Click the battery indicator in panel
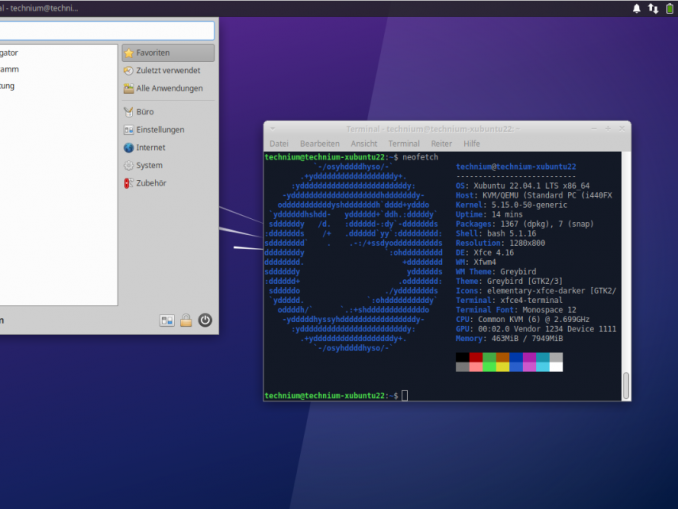 [669, 8]
